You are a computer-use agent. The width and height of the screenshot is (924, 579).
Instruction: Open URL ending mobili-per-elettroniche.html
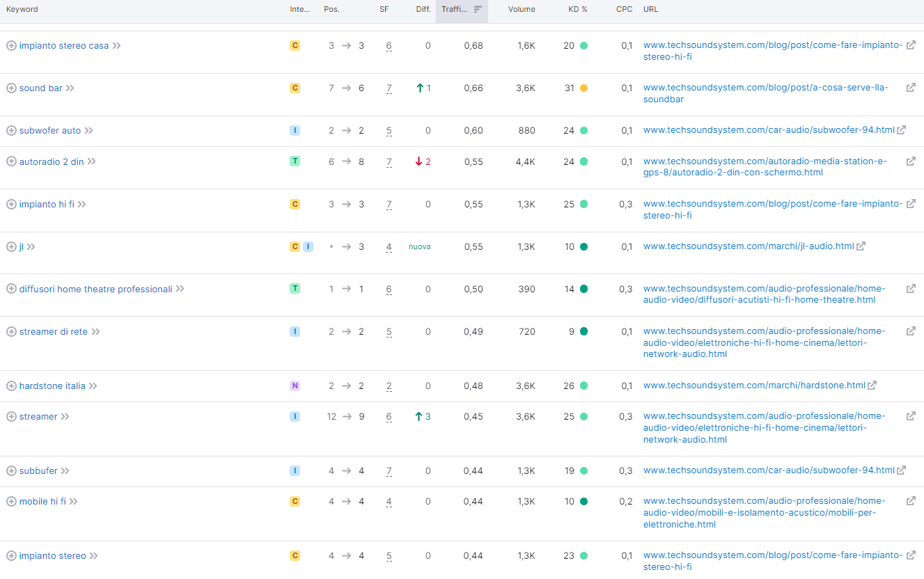(x=764, y=513)
